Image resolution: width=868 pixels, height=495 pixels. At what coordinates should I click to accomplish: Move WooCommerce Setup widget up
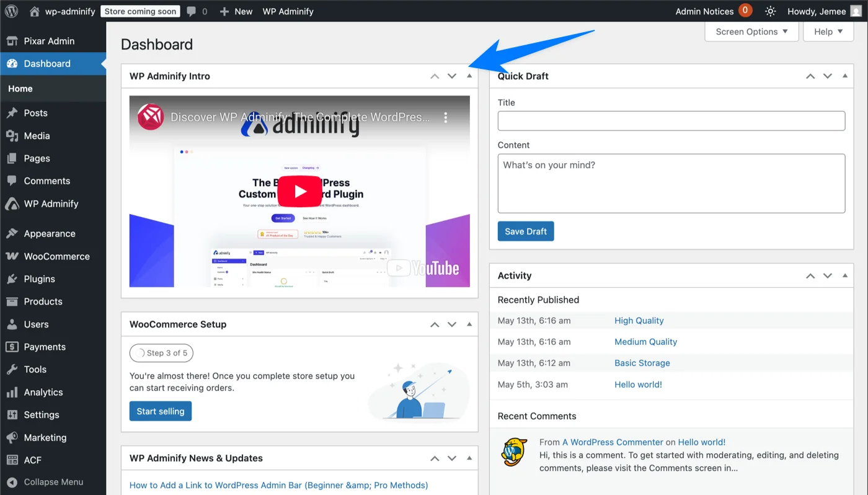point(435,324)
